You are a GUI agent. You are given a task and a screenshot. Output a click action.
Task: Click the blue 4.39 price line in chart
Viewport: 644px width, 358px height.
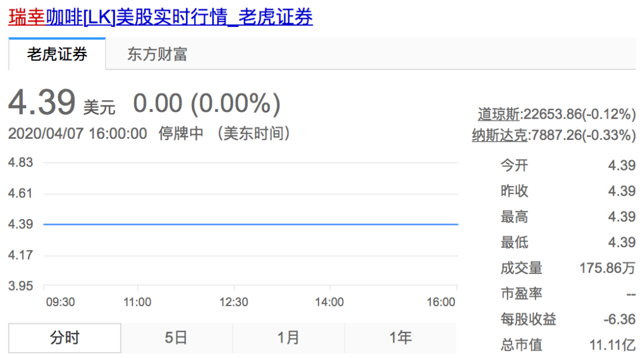(250, 225)
